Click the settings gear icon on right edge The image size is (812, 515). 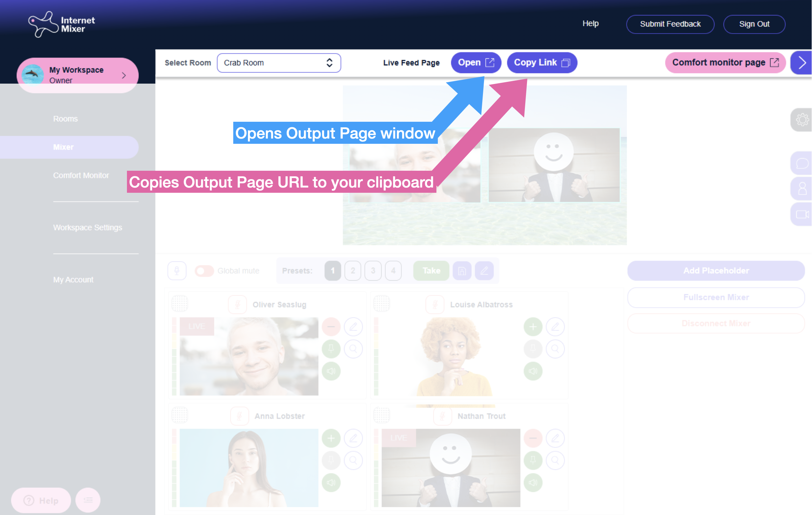pyautogui.click(x=802, y=120)
